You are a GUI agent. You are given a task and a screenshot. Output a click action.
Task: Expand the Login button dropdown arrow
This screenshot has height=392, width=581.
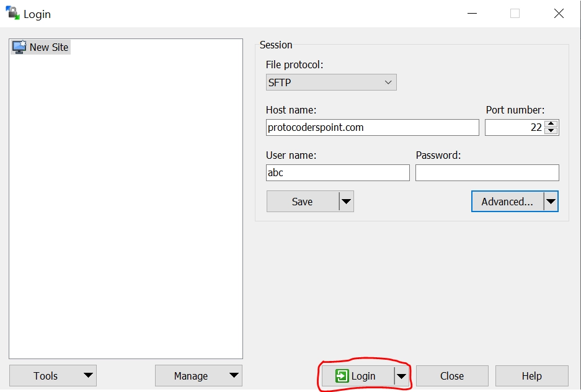[401, 375]
